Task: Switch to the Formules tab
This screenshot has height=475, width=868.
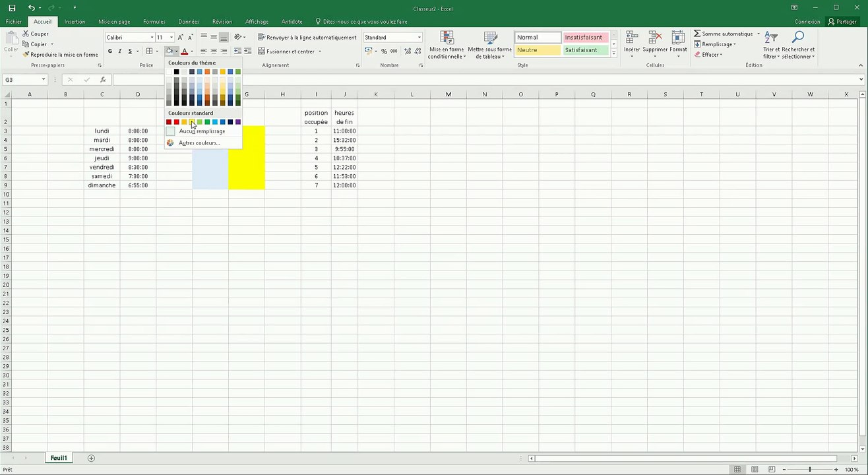Action: (154, 22)
